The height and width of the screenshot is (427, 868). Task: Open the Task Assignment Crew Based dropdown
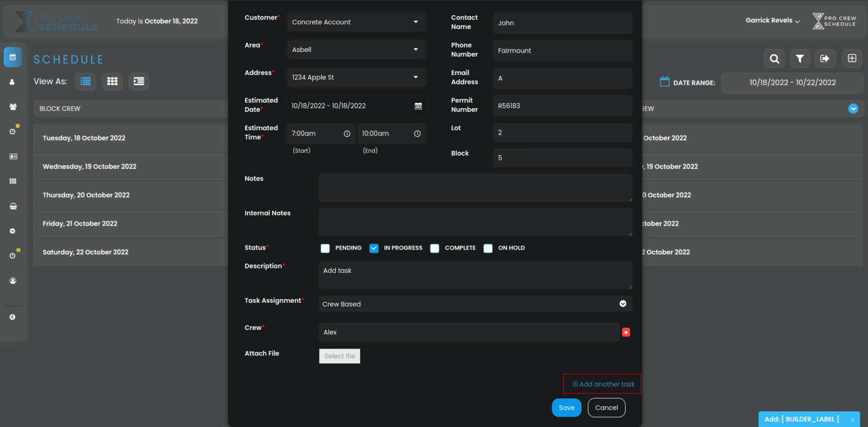pos(475,304)
